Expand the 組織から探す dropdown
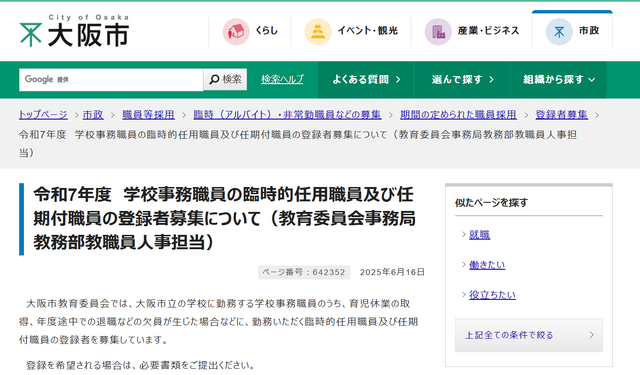The height and width of the screenshot is (375, 640). pos(558,80)
